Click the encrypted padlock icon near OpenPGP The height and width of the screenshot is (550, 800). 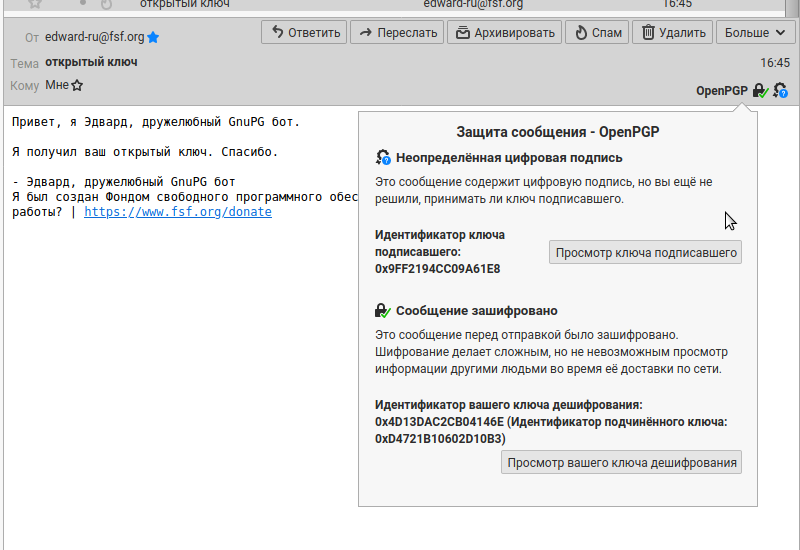pos(761,91)
